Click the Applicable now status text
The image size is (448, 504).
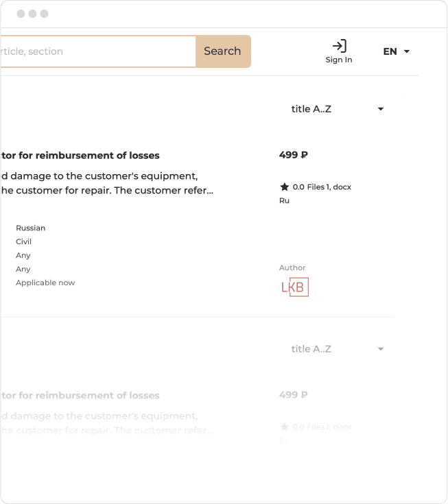click(x=45, y=283)
